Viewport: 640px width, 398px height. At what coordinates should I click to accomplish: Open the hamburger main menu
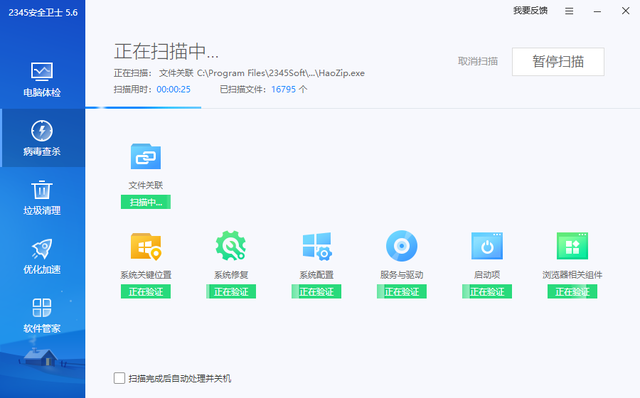(569, 11)
